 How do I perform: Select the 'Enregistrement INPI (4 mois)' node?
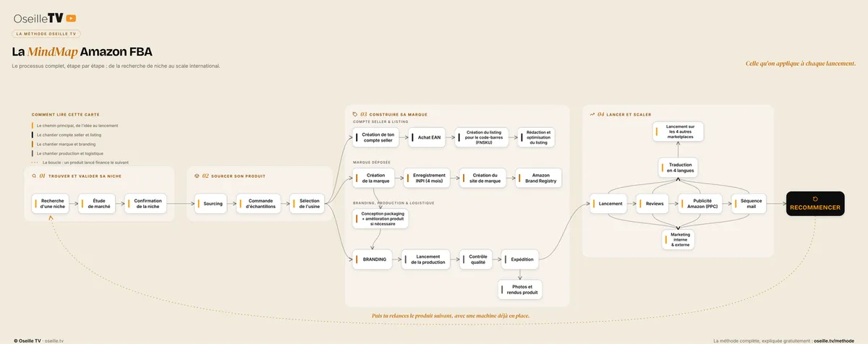coord(427,179)
